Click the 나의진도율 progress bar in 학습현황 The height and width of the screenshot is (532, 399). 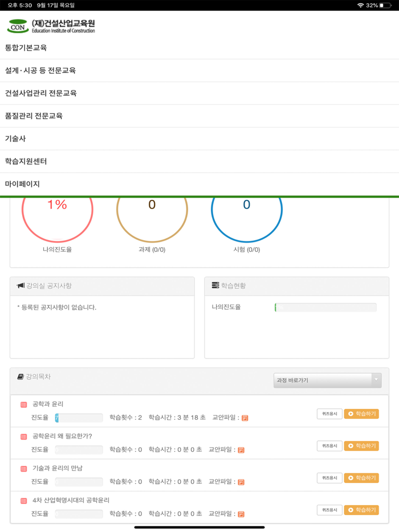pos(325,308)
